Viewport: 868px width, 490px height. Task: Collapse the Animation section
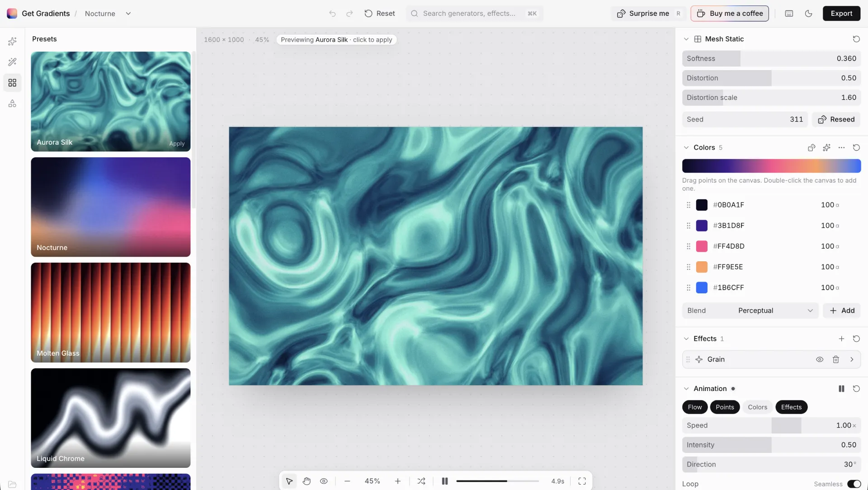pos(686,389)
